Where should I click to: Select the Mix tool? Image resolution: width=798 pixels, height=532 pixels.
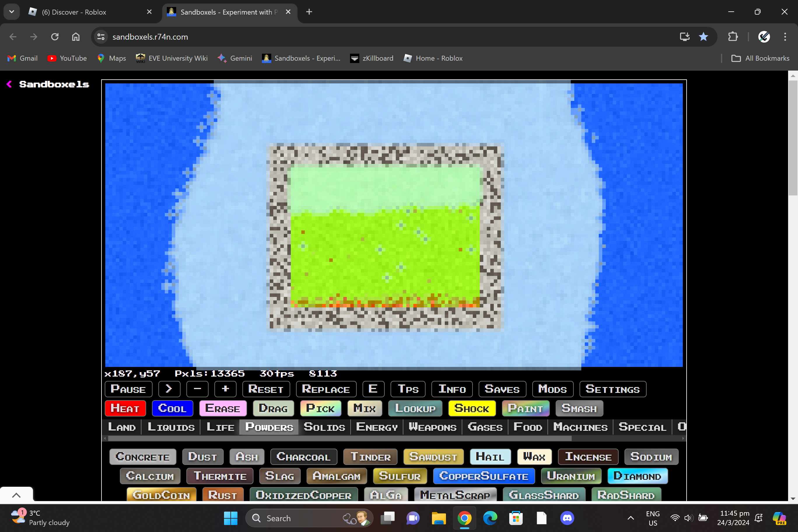tap(365, 408)
